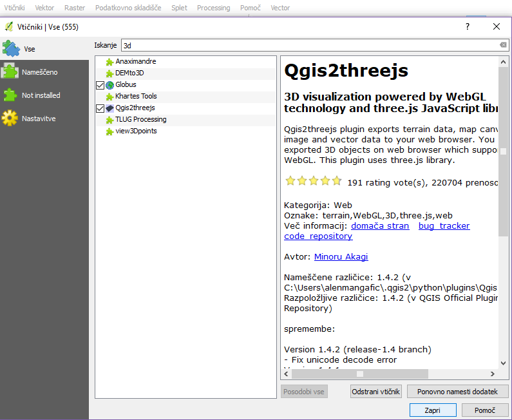Click the Khartes Tools plugin icon
The width and height of the screenshot is (512, 420).
pos(109,97)
